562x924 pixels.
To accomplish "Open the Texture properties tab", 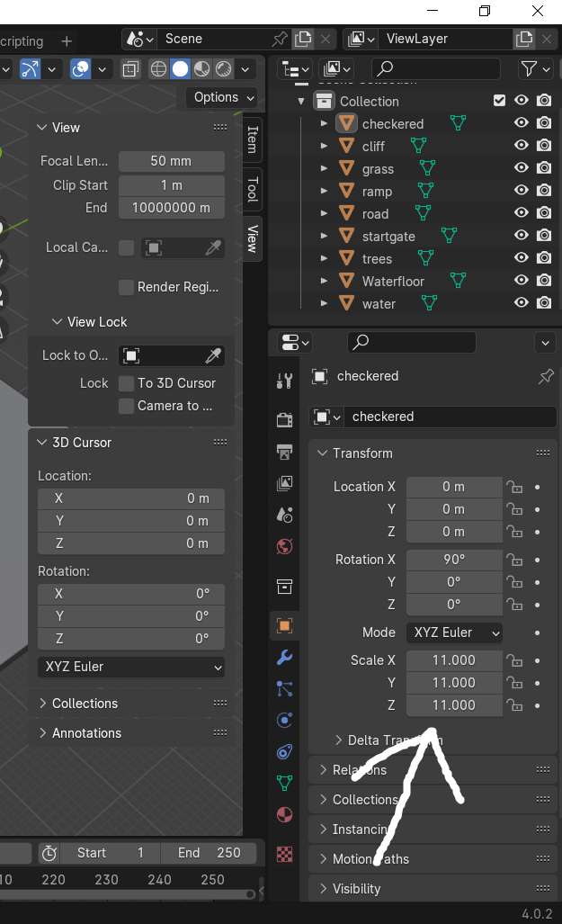I will [284, 854].
